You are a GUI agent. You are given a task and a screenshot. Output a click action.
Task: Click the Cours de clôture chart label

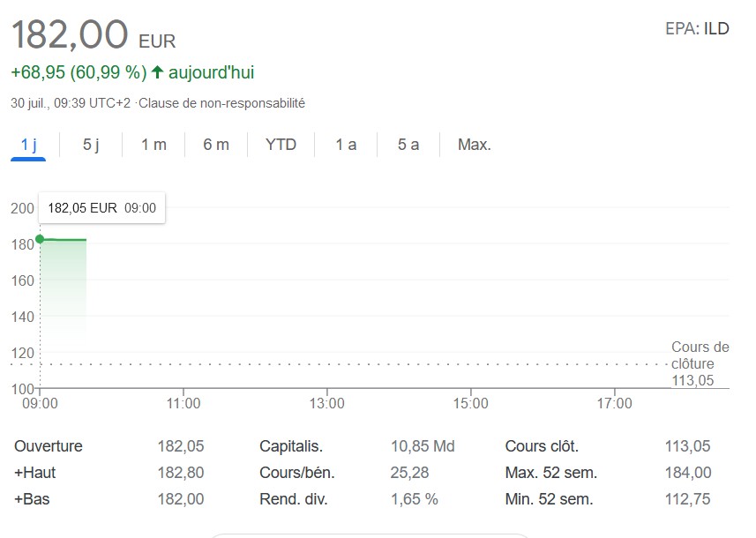pyautogui.click(x=700, y=355)
